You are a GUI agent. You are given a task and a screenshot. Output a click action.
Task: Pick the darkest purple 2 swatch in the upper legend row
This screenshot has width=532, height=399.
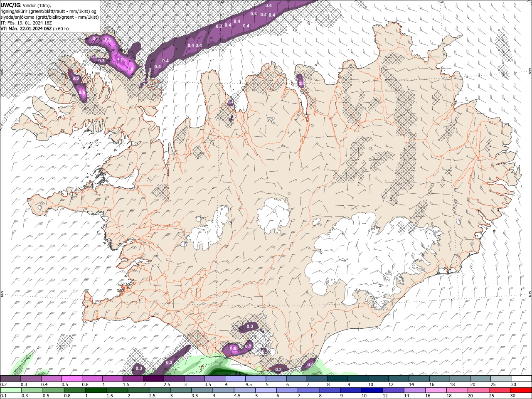(153, 379)
